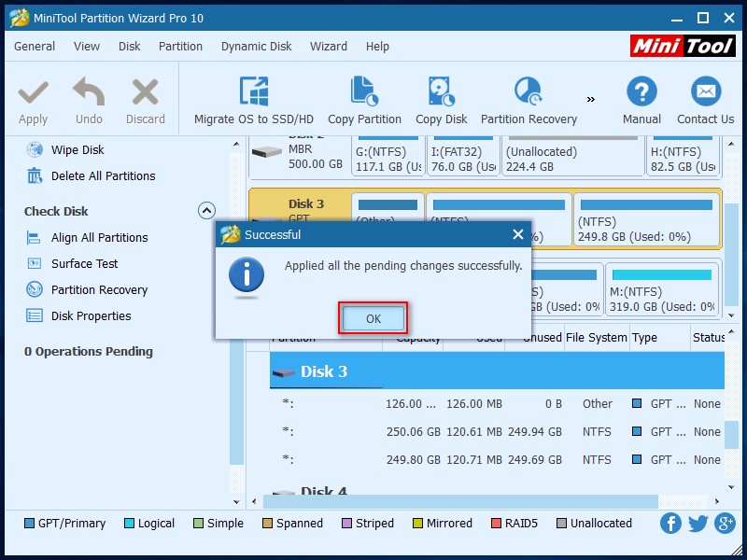Open the Dynamic Disk menu
The height and width of the screenshot is (560, 747).
point(256,46)
